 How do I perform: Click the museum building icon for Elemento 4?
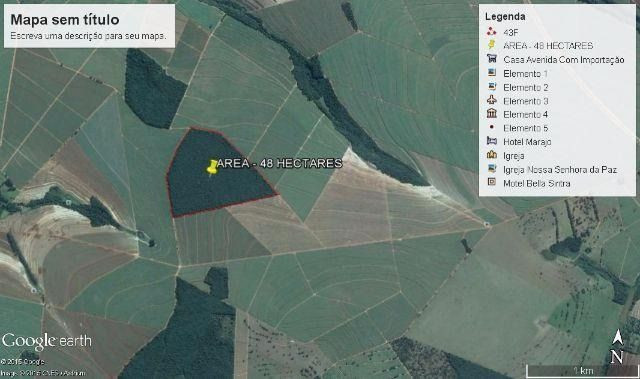coord(492,113)
